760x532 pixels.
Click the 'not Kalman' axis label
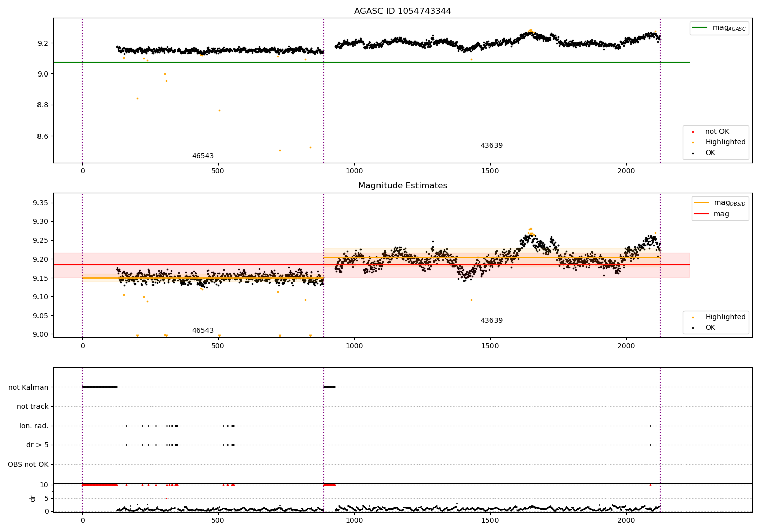28,387
